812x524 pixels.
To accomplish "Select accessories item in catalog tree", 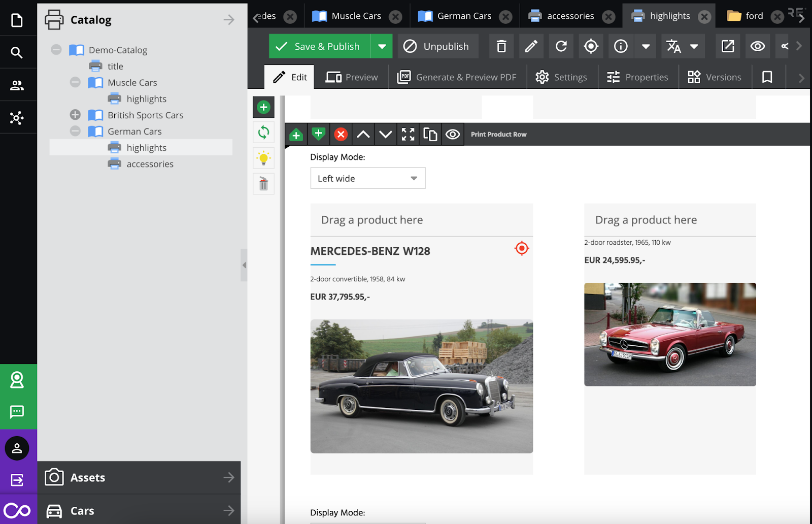I will [x=150, y=164].
